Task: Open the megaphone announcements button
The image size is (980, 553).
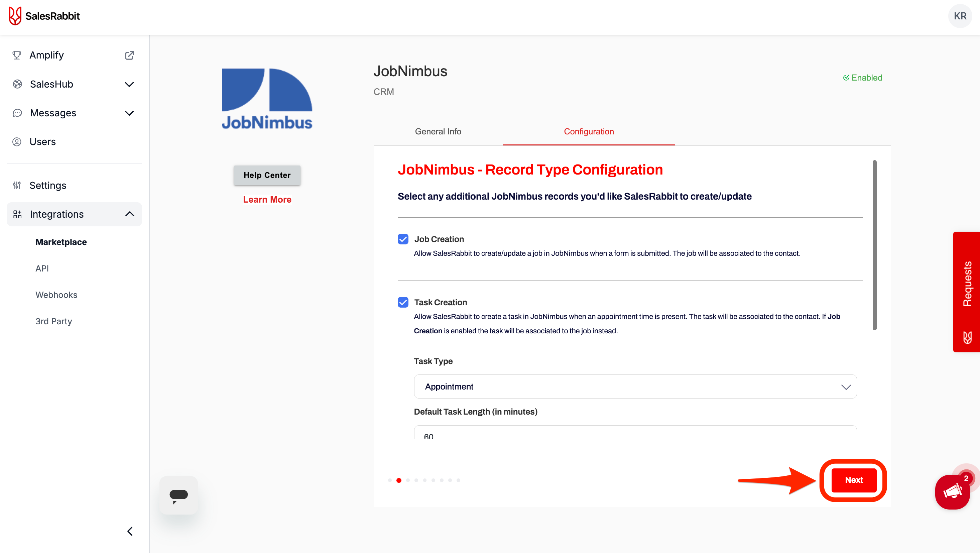Action: coord(952,492)
